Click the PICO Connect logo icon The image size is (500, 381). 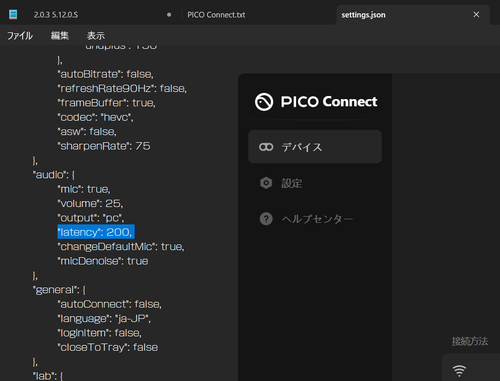(264, 102)
